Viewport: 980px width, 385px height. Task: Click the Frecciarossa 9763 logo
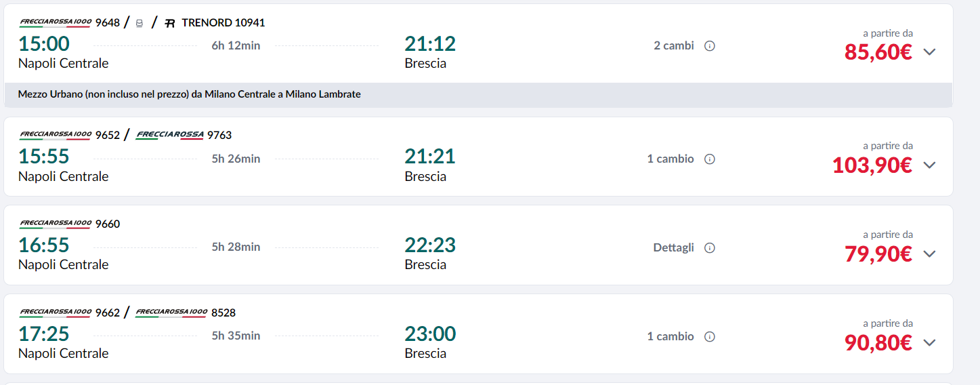click(169, 135)
